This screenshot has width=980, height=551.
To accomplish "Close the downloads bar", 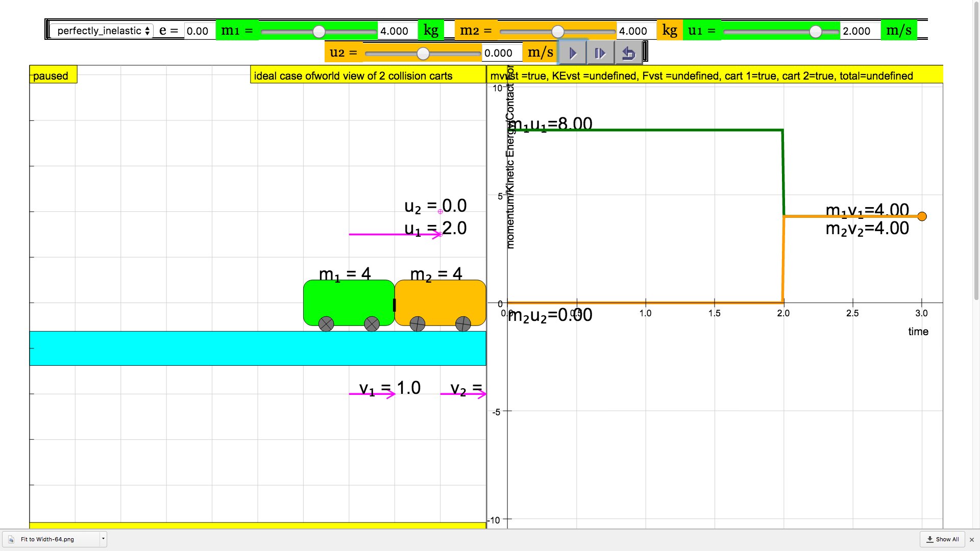I will 972,539.
